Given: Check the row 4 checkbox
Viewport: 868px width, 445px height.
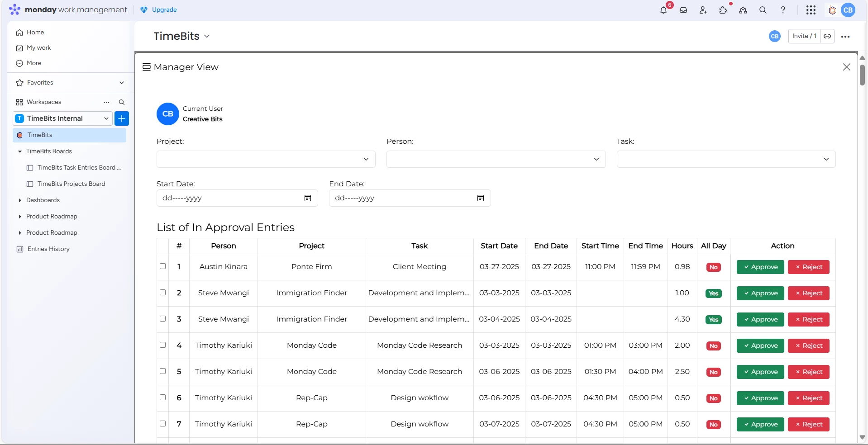Looking at the screenshot, I should (x=163, y=345).
